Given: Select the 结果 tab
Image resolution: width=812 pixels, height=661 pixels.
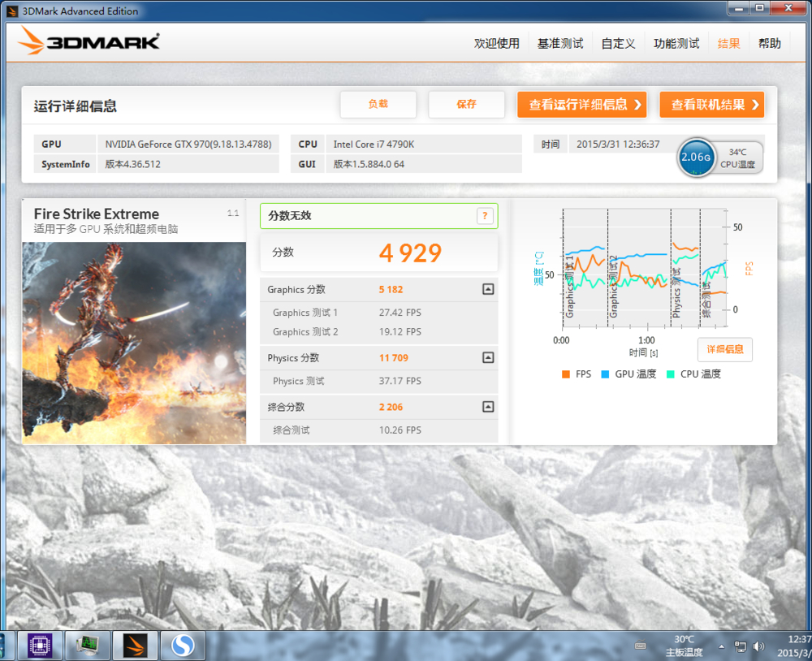Looking at the screenshot, I should click(728, 44).
